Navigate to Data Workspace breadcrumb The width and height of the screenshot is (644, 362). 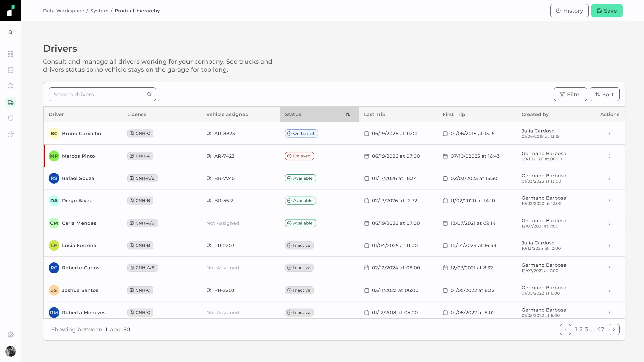point(63,11)
